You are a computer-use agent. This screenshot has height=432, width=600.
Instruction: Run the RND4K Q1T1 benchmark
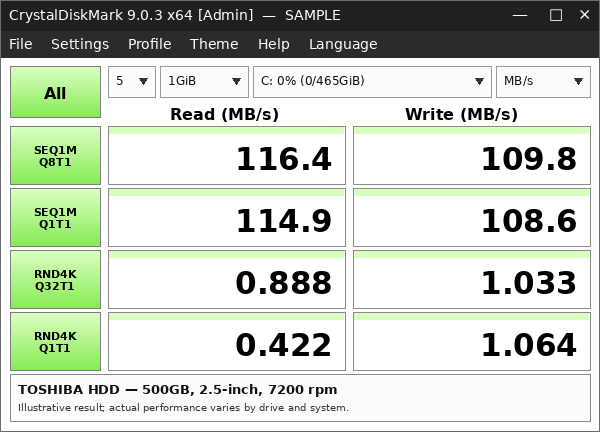(55, 342)
